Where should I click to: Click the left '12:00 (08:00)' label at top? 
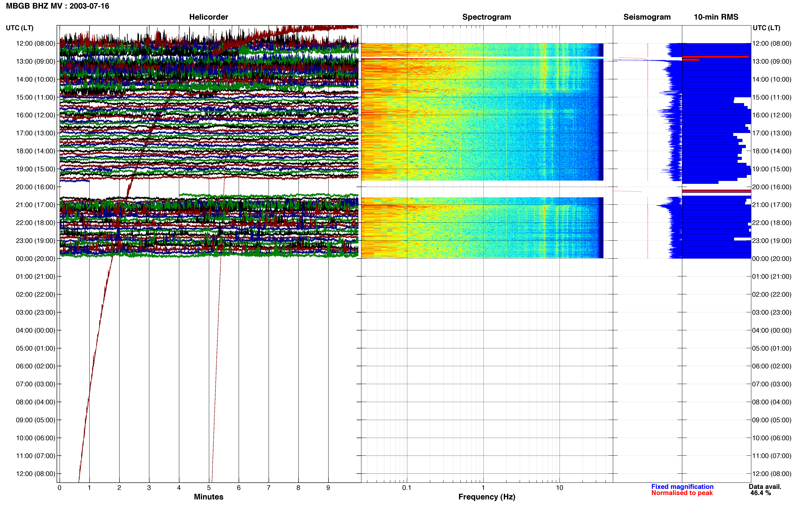(36, 43)
